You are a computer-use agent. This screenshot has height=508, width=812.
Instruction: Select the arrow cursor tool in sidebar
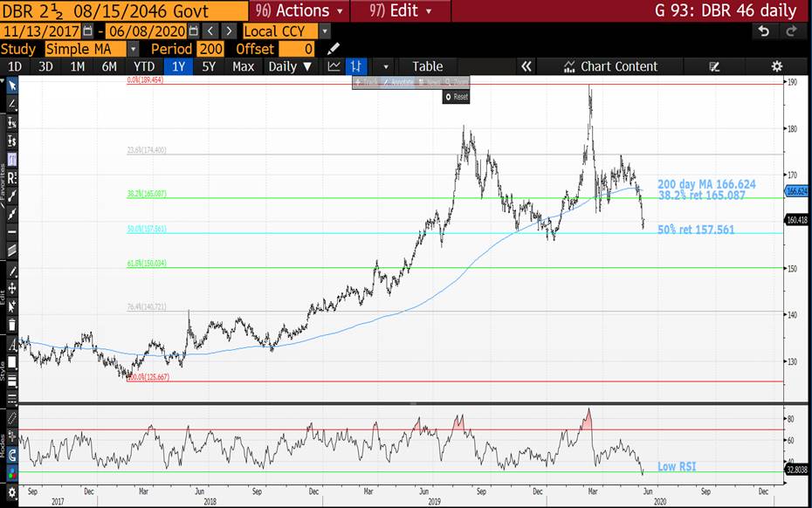click(12, 86)
